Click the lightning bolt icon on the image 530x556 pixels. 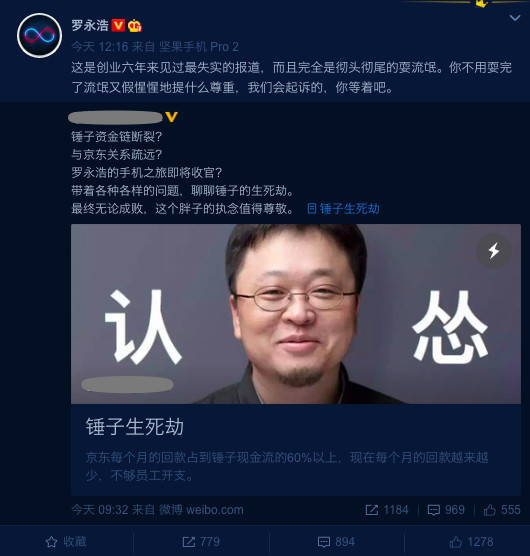pos(493,251)
